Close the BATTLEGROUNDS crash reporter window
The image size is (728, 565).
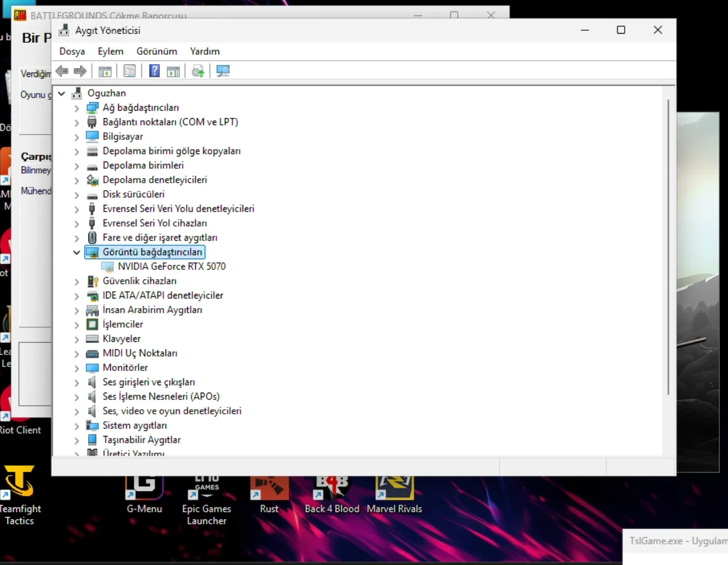click(491, 15)
